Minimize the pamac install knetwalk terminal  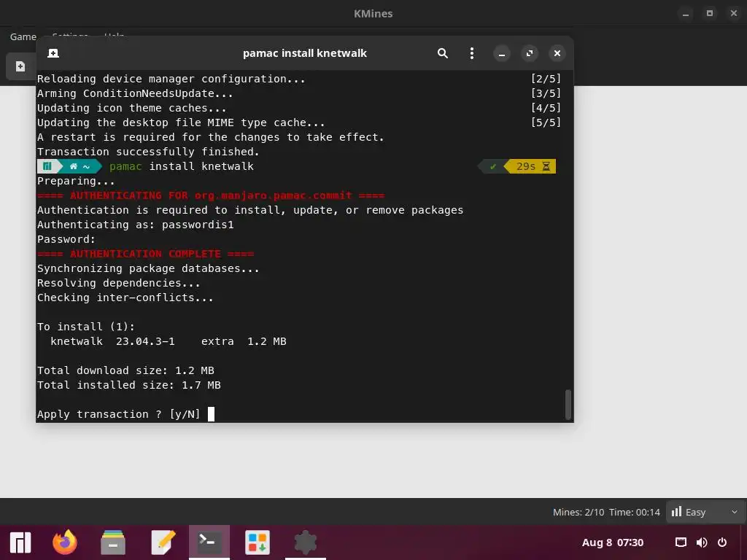click(502, 53)
